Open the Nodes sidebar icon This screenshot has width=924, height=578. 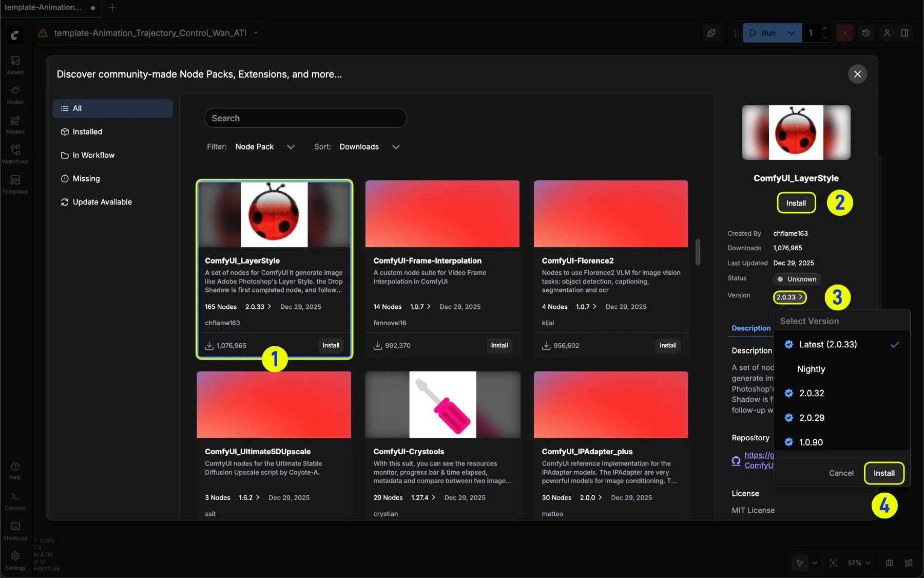[x=15, y=95]
